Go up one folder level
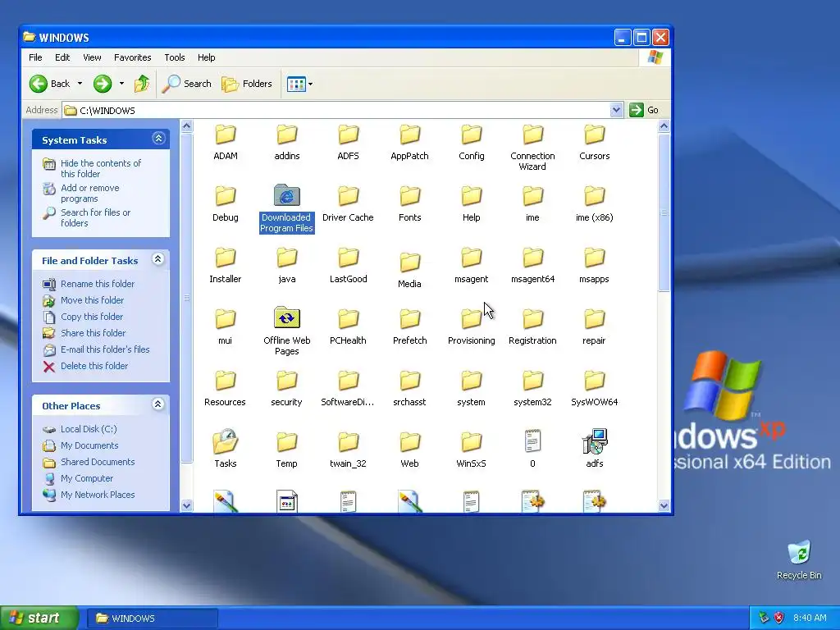The height and width of the screenshot is (630, 840). click(x=142, y=84)
